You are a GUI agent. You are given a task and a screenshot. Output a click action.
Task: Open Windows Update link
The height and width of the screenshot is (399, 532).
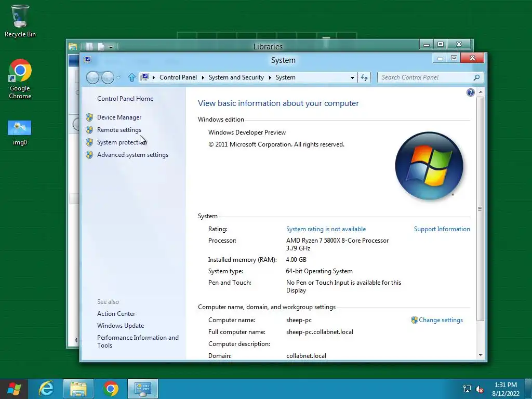[x=121, y=326]
